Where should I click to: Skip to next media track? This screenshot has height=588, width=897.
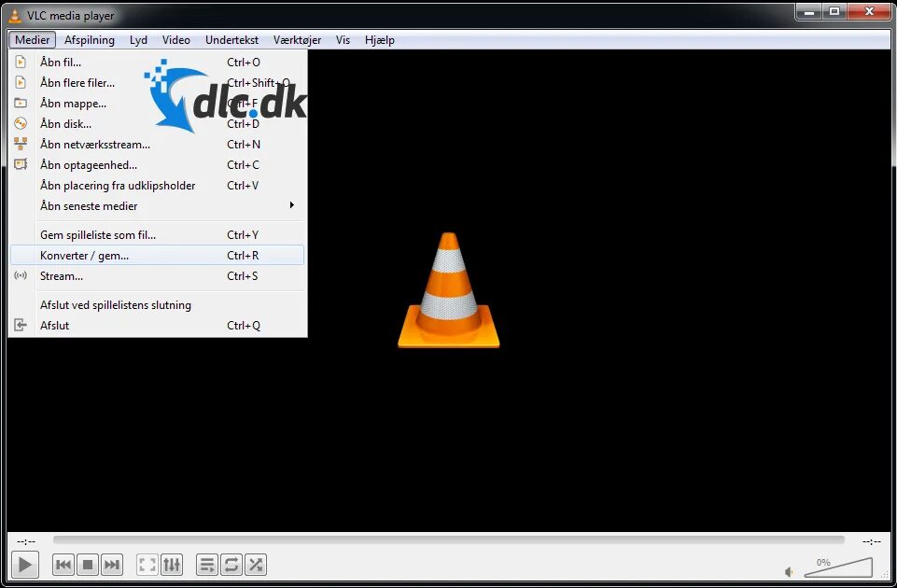coord(112,565)
